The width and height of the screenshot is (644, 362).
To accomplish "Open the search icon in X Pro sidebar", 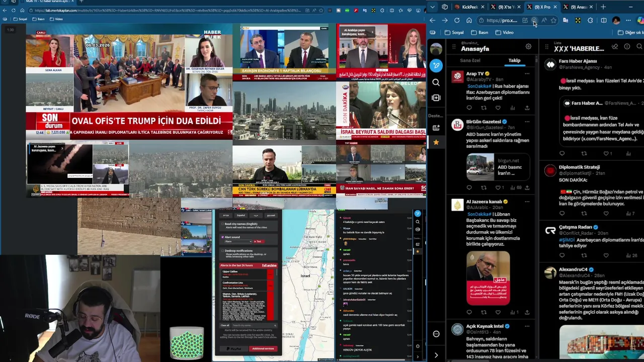I will point(436,82).
